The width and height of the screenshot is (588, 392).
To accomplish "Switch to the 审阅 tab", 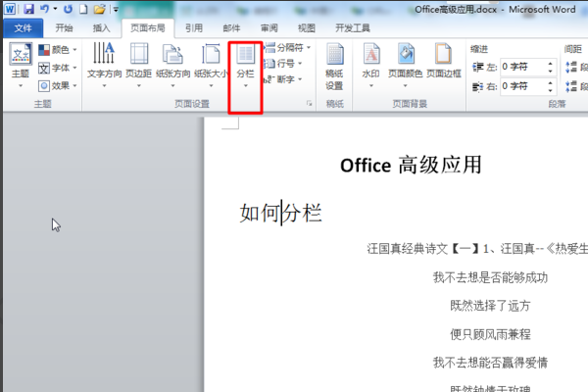I will [269, 28].
